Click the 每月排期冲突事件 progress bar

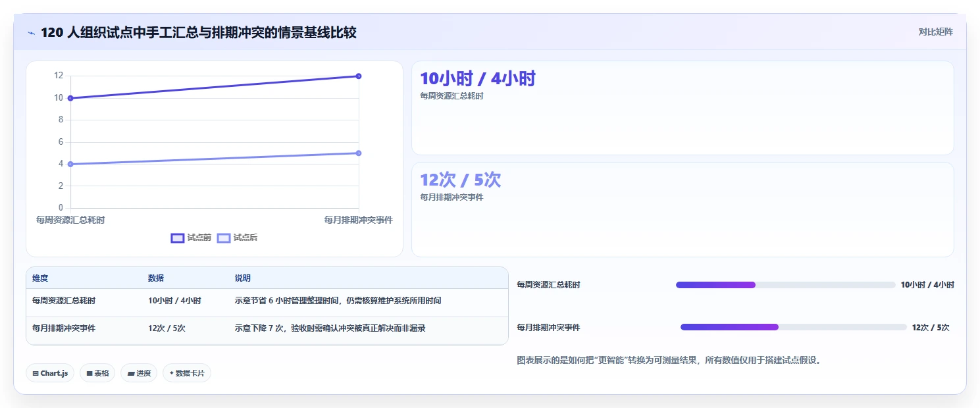(x=793, y=327)
